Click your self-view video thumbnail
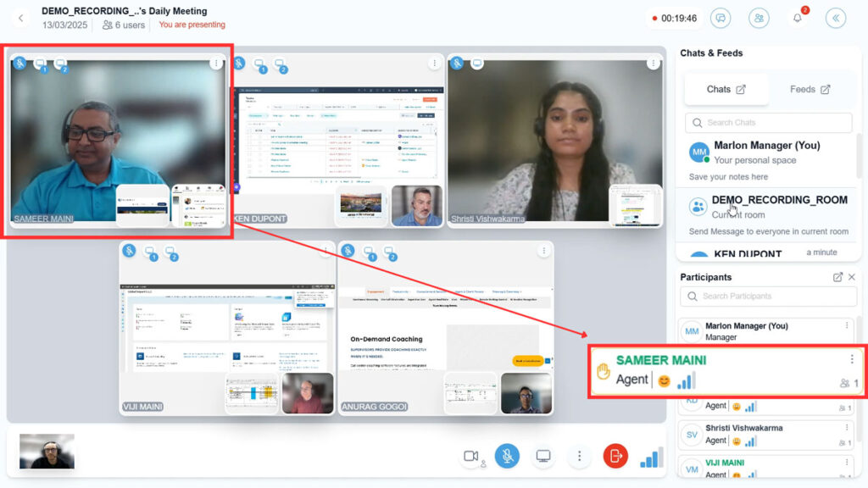The height and width of the screenshot is (488, 868). pyautogui.click(x=47, y=452)
